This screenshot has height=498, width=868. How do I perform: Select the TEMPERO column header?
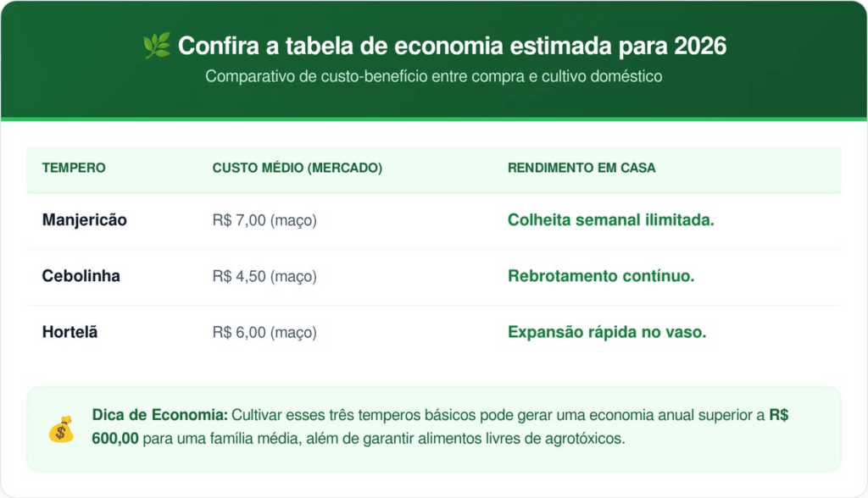pyautogui.click(x=74, y=168)
